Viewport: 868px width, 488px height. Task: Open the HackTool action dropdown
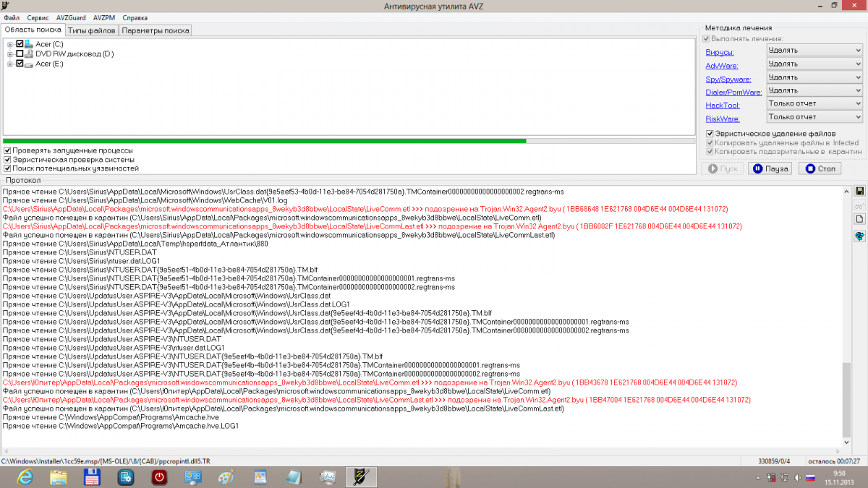(x=814, y=103)
